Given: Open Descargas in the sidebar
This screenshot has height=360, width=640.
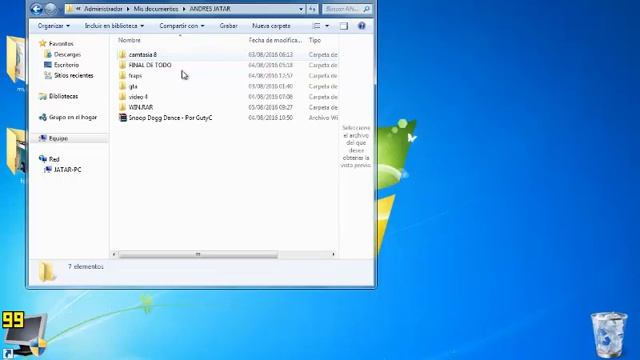Looking at the screenshot, I should pyautogui.click(x=67, y=54).
